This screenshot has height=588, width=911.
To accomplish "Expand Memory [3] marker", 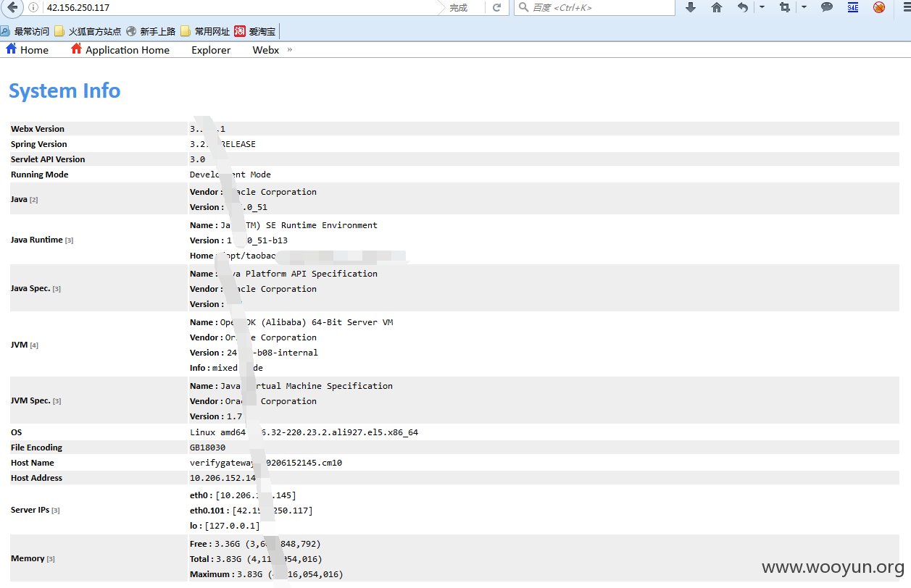I will tap(51, 559).
